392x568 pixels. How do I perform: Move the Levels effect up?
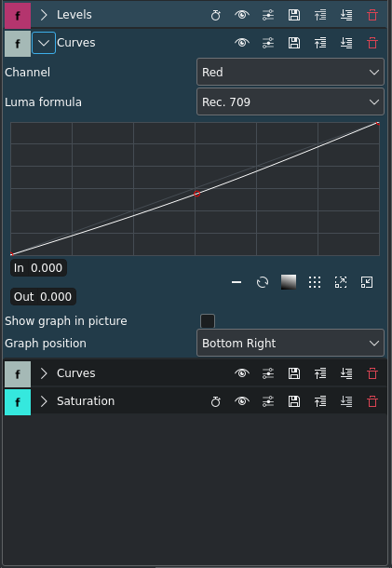point(320,15)
